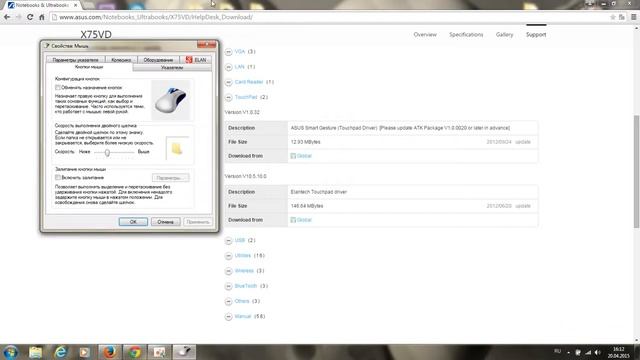Go back with the browser back arrow
Screen dimensions: 640x360
(x=7, y=17)
